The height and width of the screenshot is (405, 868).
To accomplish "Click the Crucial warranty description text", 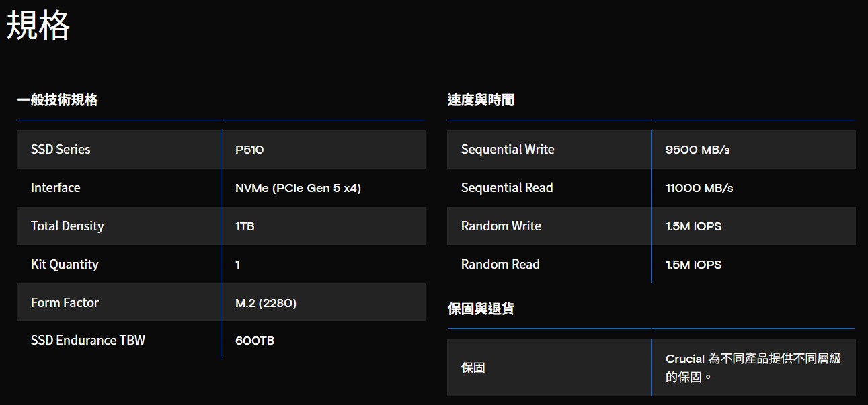I will [753, 367].
